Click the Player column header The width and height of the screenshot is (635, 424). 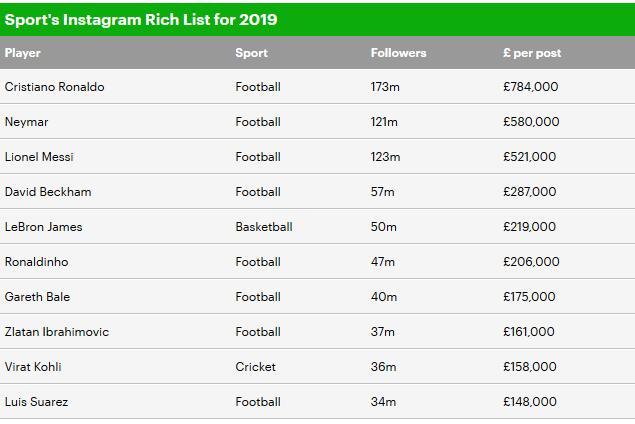(x=23, y=53)
